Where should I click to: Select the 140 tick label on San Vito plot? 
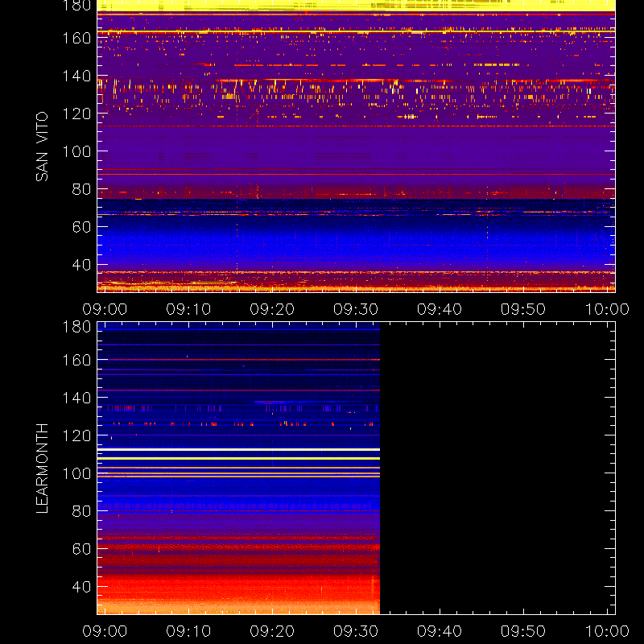coord(76,76)
